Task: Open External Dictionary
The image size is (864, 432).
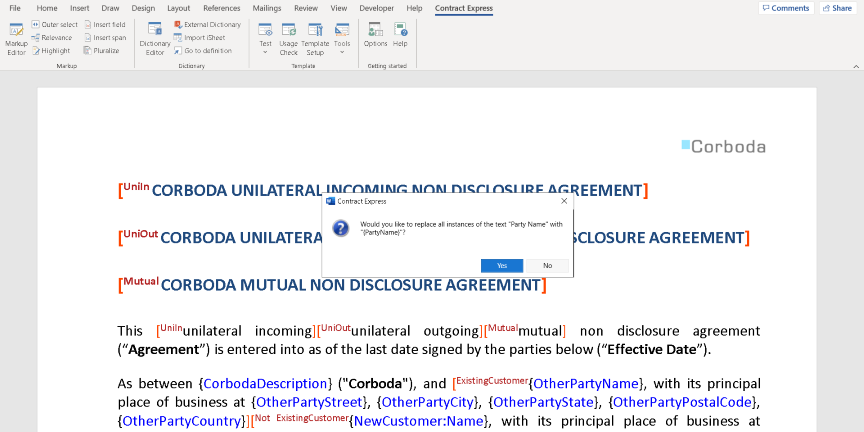Action: click(x=207, y=24)
